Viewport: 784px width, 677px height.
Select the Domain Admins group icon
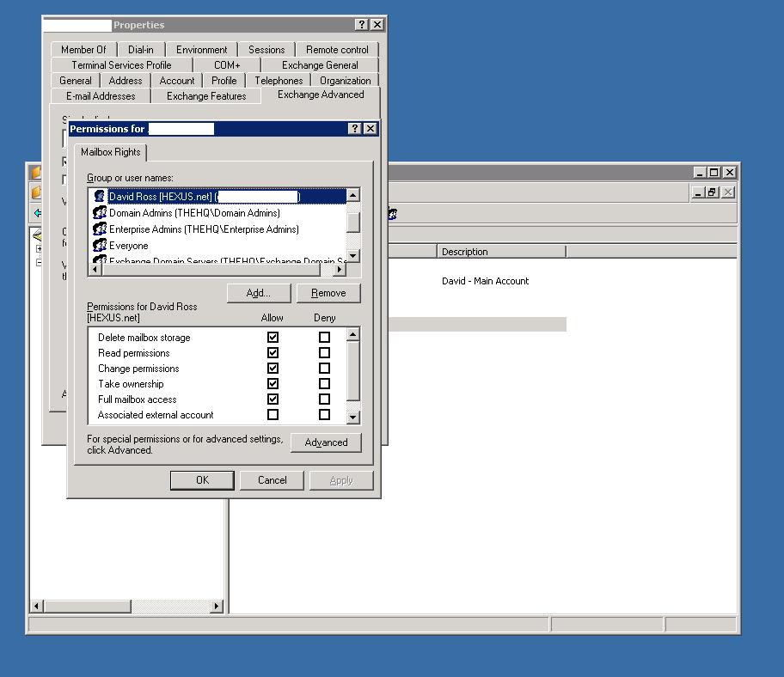(x=99, y=213)
